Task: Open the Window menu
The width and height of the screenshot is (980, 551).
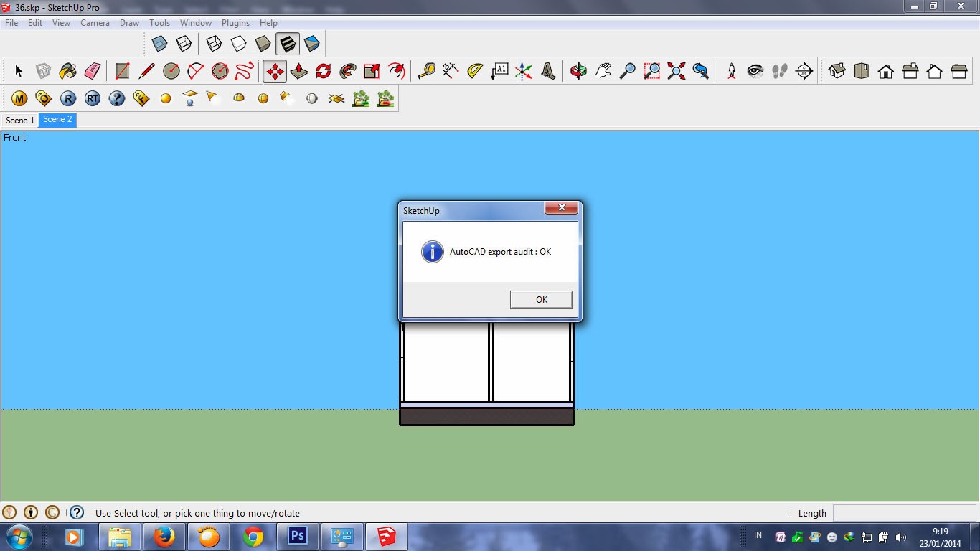Action: (x=196, y=23)
